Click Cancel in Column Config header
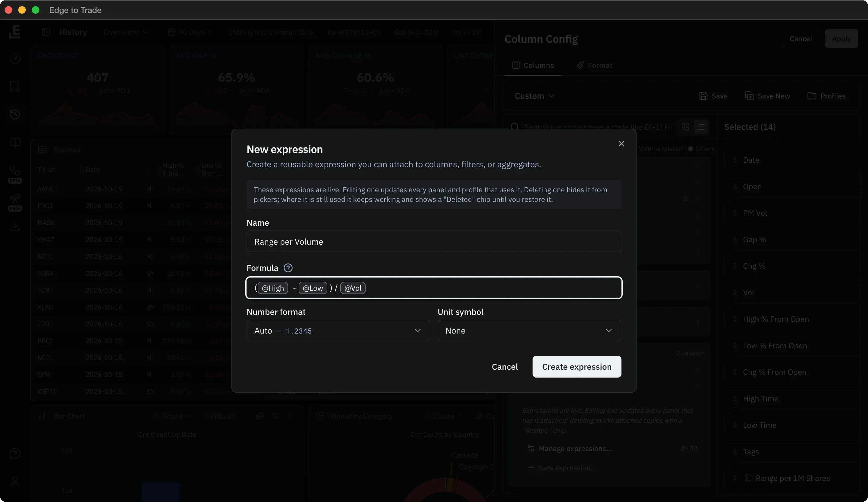 point(800,39)
